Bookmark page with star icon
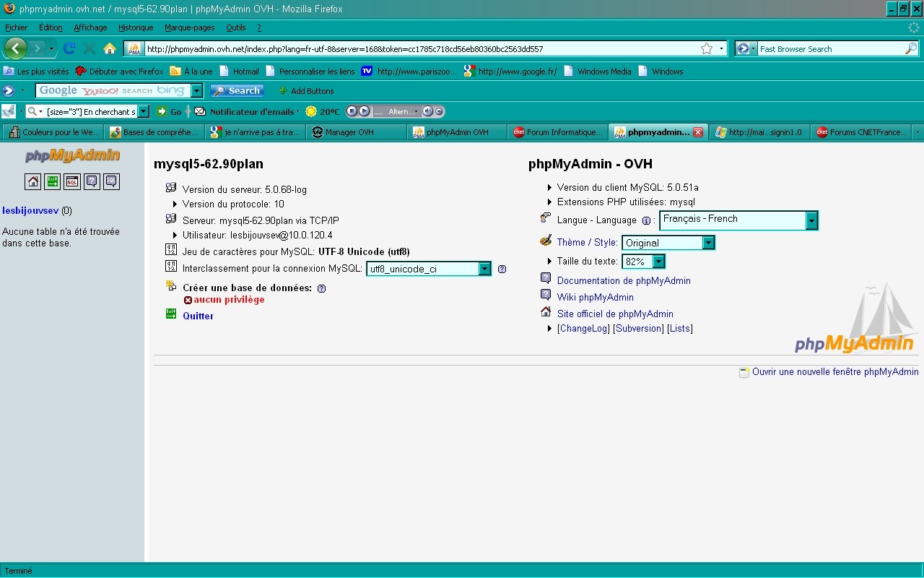 pos(707,49)
